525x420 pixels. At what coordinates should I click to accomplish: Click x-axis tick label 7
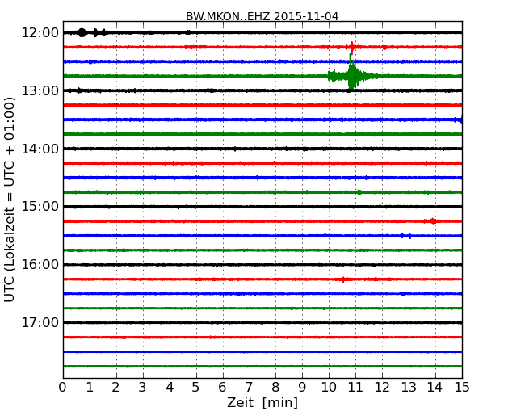249,388
